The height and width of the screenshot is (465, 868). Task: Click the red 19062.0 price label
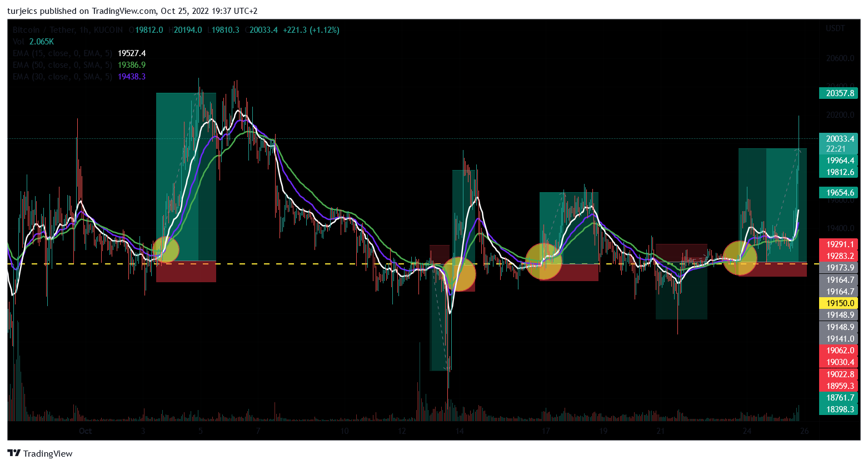tap(839, 351)
